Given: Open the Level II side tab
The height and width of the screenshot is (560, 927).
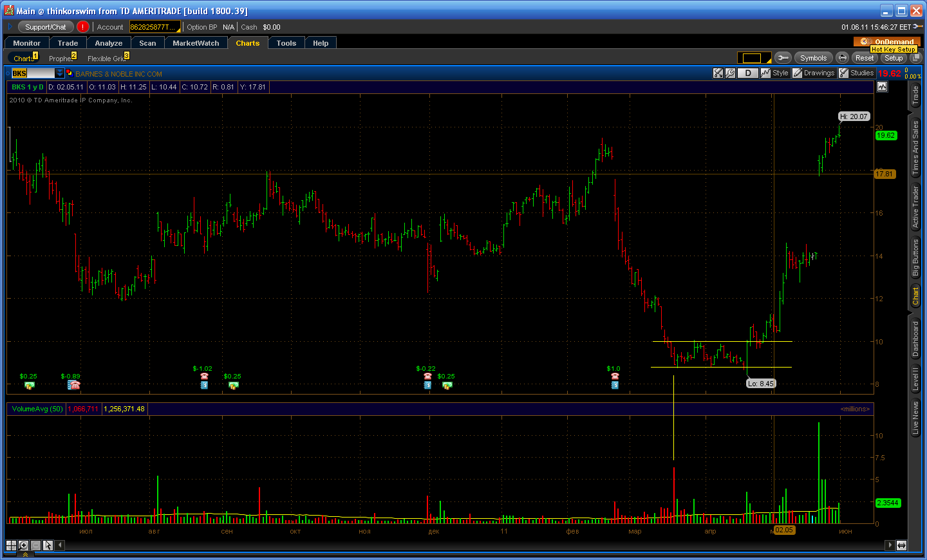Looking at the screenshot, I should click(x=915, y=379).
